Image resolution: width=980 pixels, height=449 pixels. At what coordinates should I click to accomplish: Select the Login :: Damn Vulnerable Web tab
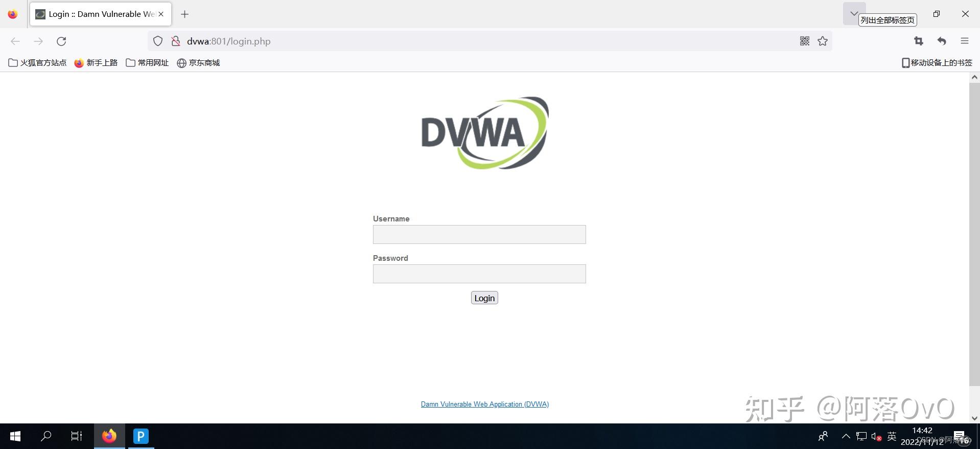coord(101,14)
